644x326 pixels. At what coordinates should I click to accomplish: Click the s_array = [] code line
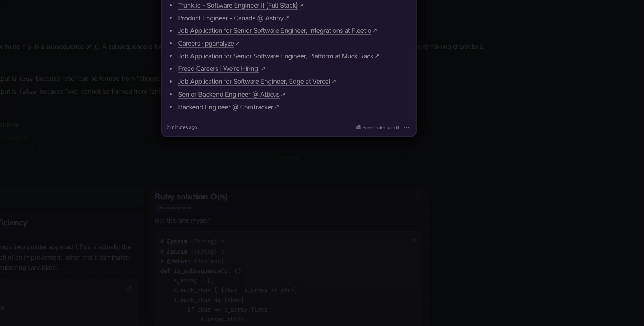[194, 280]
